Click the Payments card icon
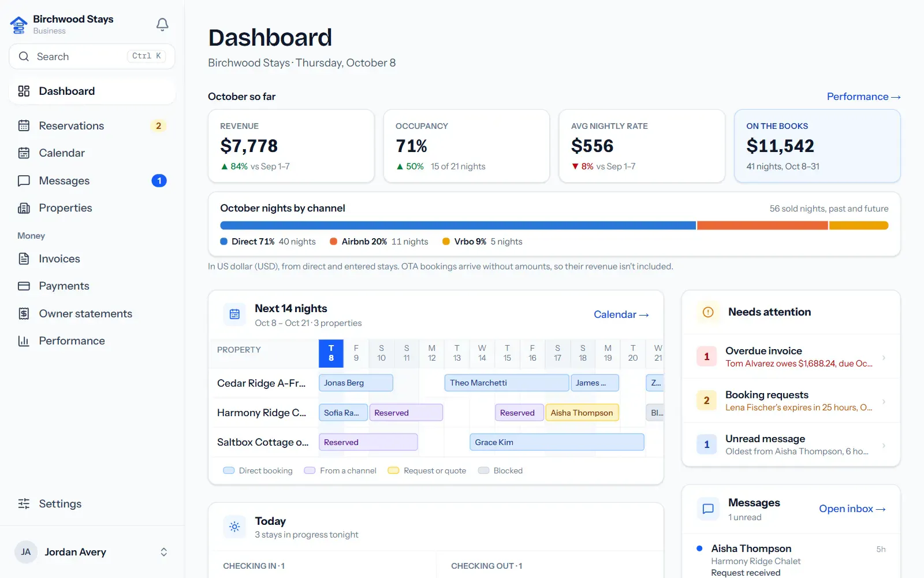This screenshot has height=578, width=924. 24,286
